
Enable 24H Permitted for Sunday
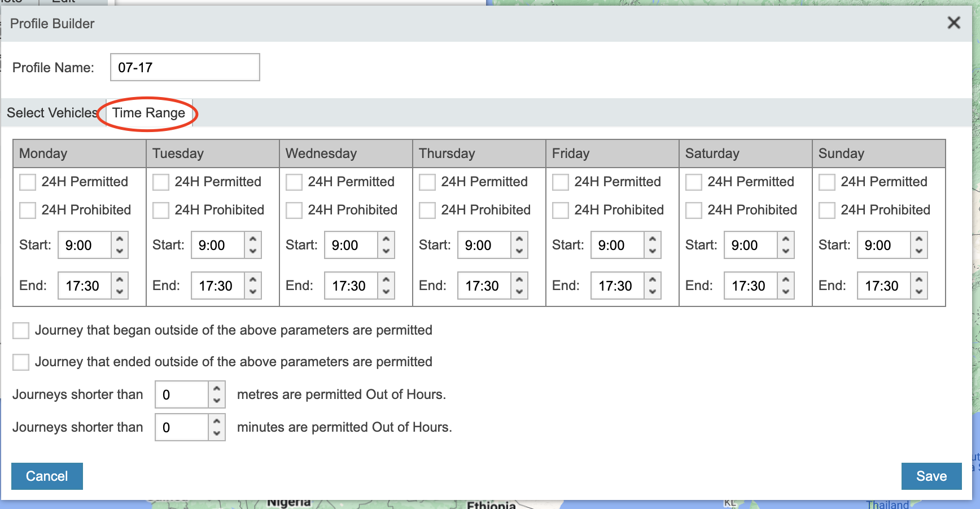tap(827, 182)
